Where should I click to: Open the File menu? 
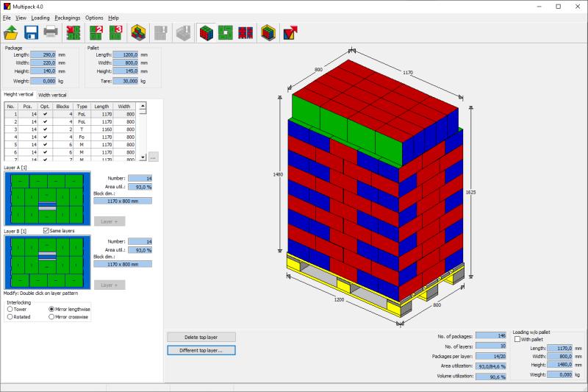(x=7, y=18)
